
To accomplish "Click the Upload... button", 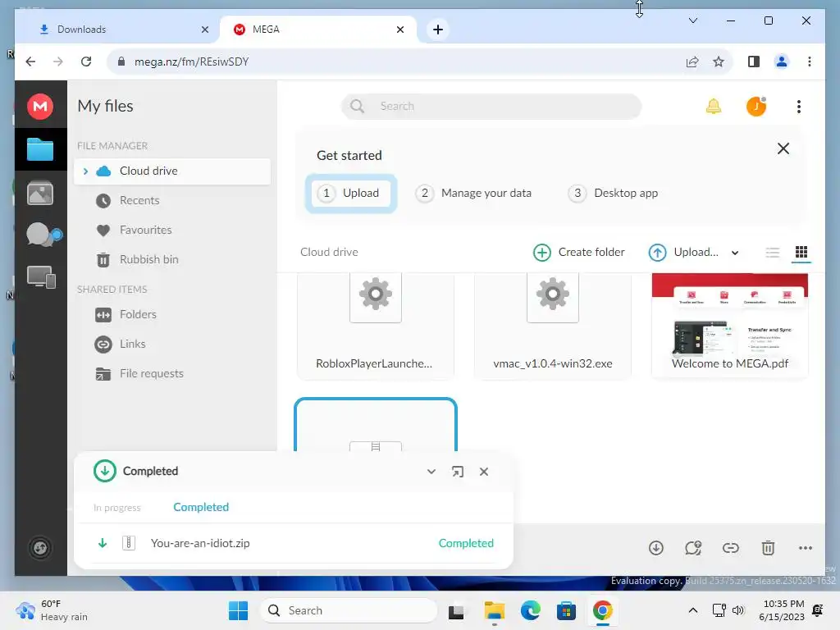I will click(x=683, y=253).
